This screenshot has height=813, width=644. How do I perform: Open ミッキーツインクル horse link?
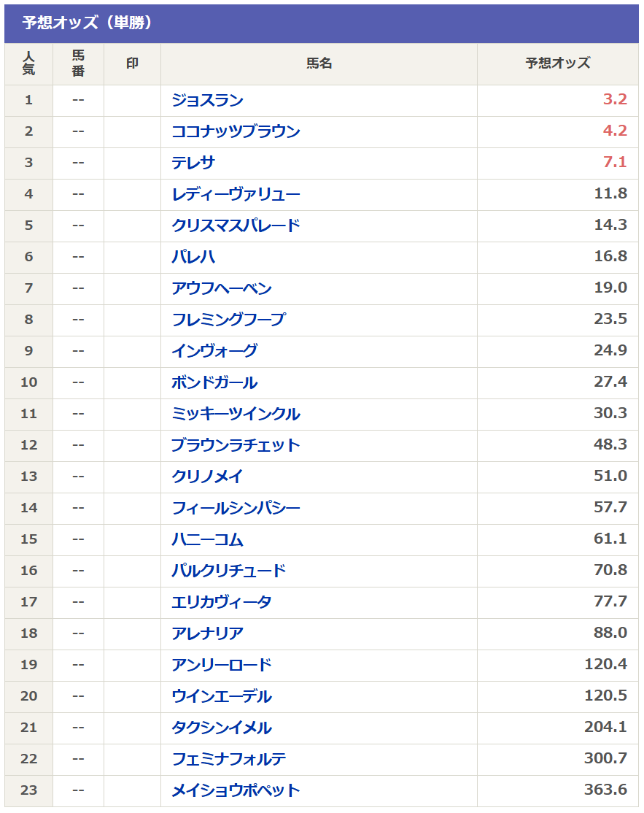click(236, 414)
